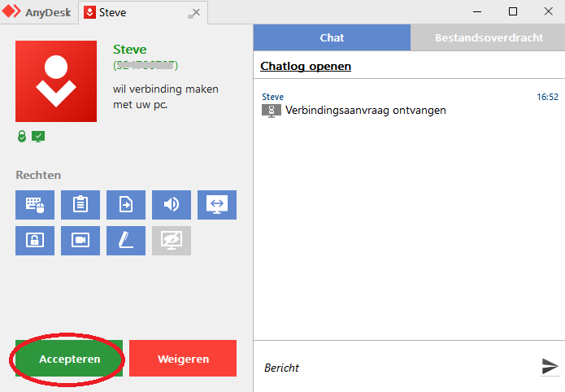
Task: Toggle session recording permission
Action: 80,241
